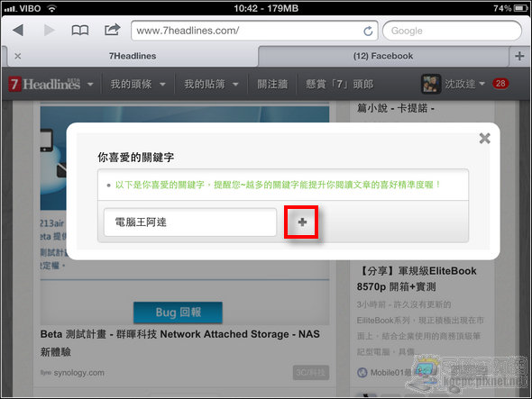Click the red 28 notifications badge
Viewport: 532px width, 399px height.
coord(500,84)
